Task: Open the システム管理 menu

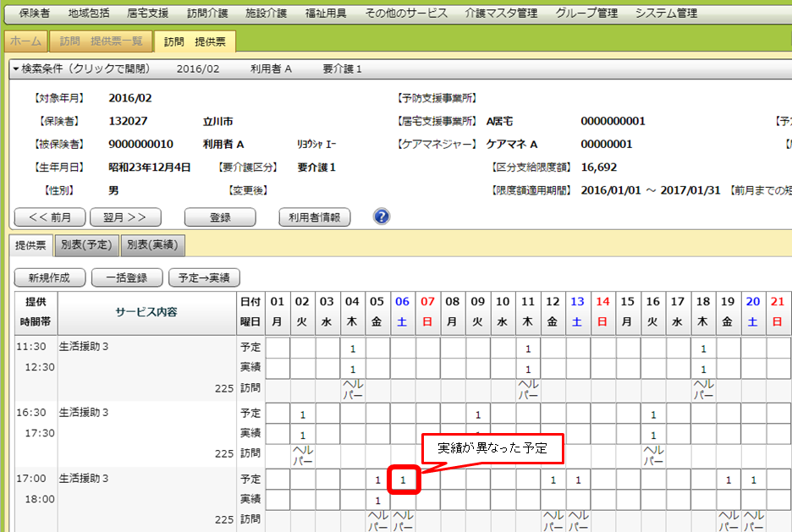Action: 666,13
